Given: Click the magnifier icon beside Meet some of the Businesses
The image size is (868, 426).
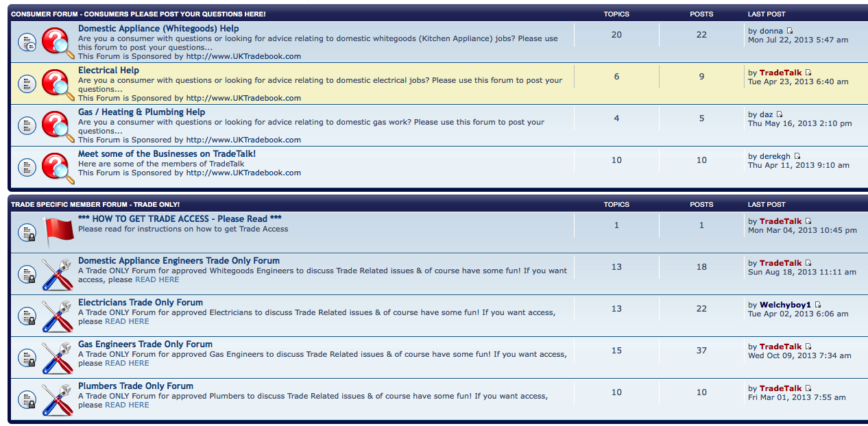Looking at the screenshot, I should coord(58,168).
